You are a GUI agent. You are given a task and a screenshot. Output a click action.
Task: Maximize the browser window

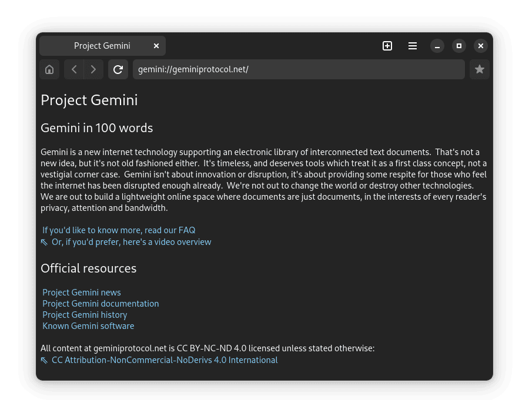pos(459,46)
